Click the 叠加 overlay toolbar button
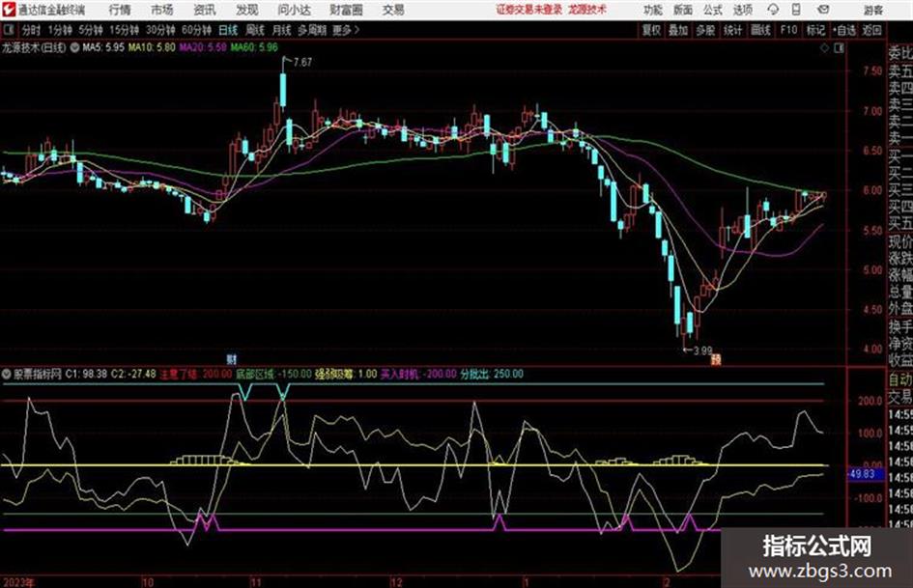This screenshot has height=588, width=913. tap(678, 30)
